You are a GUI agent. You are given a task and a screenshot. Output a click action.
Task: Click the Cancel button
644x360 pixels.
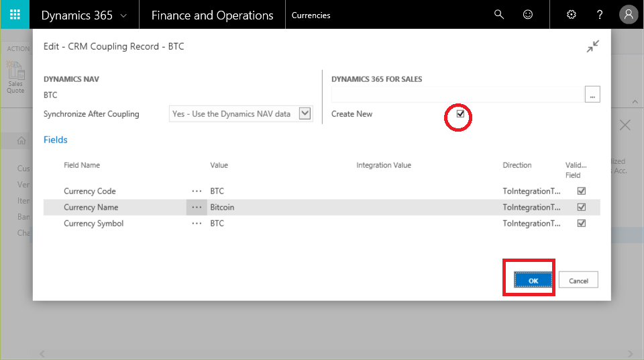(578, 281)
